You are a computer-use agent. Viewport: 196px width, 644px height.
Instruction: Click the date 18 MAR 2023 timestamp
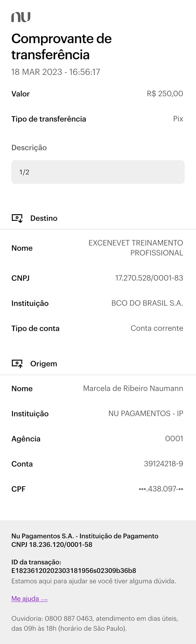(x=56, y=72)
